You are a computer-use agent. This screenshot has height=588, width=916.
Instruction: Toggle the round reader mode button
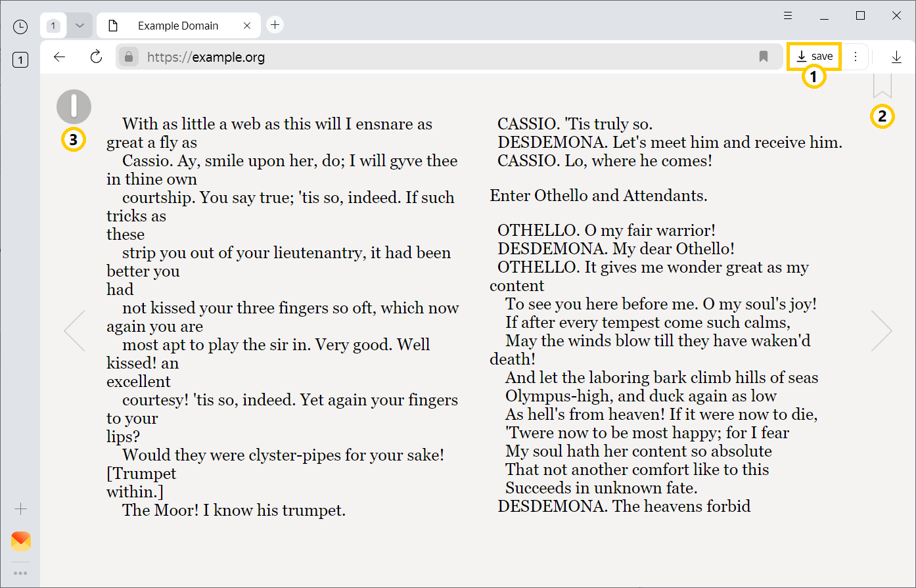(x=74, y=106)
